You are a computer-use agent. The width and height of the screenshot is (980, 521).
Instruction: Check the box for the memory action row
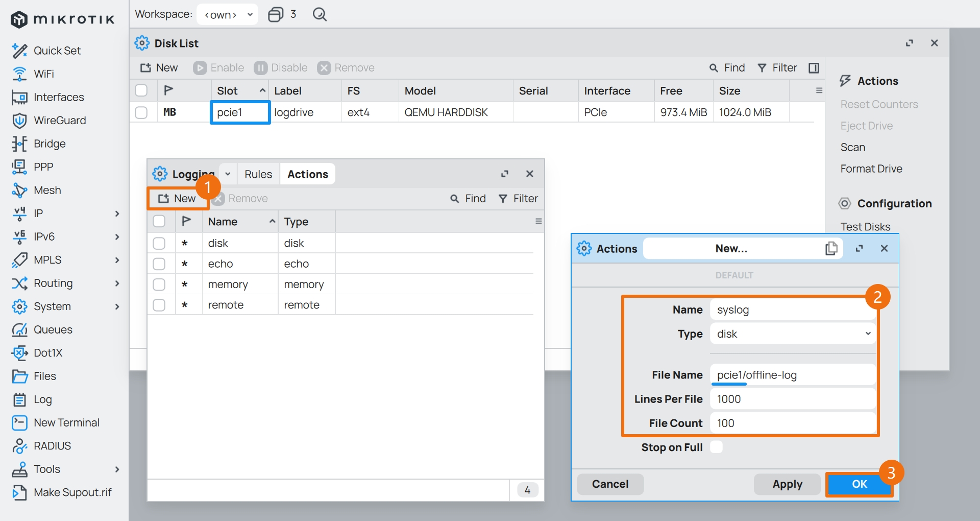click(x=159, y=285)
